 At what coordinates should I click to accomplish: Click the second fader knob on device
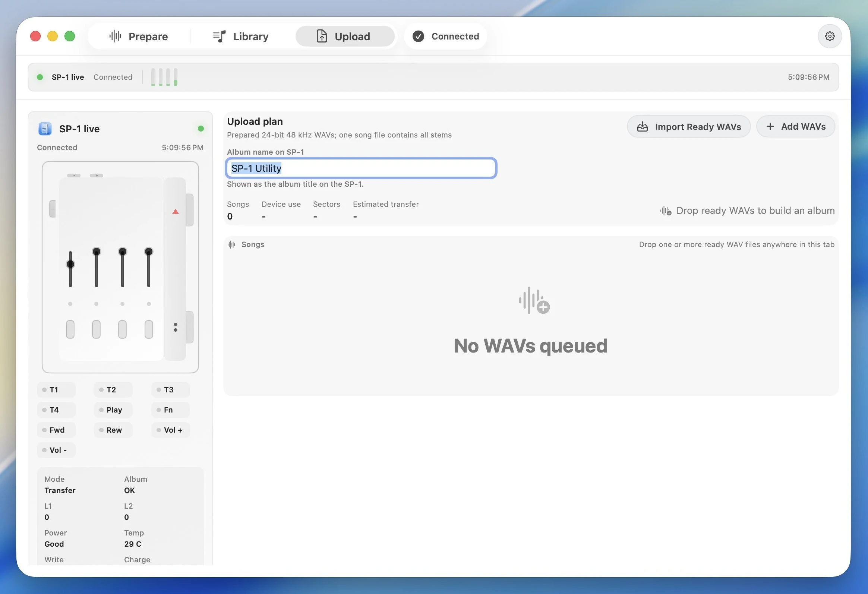click(97, 251)
